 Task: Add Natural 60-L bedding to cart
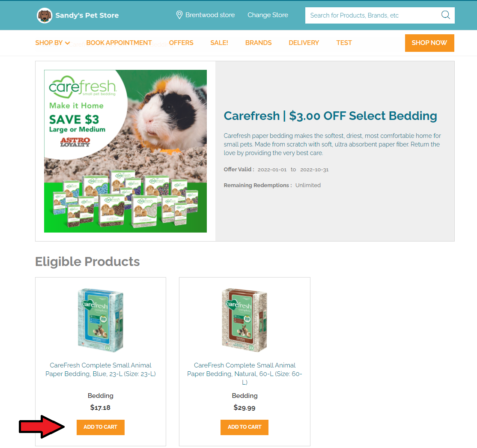[x=244, y=427]
